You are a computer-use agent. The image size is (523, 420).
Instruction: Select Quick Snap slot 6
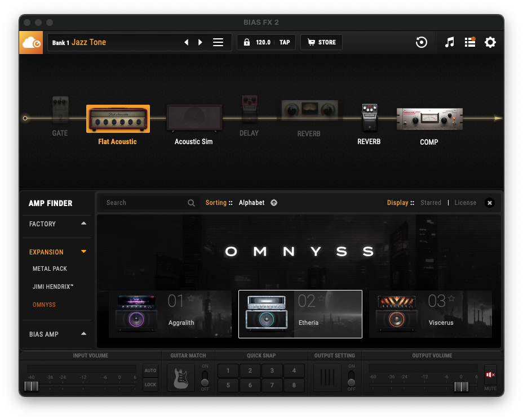(250, 385)
